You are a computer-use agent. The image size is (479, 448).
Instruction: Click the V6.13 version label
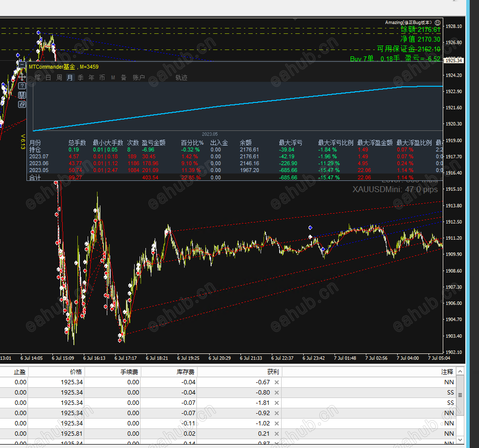23,142
